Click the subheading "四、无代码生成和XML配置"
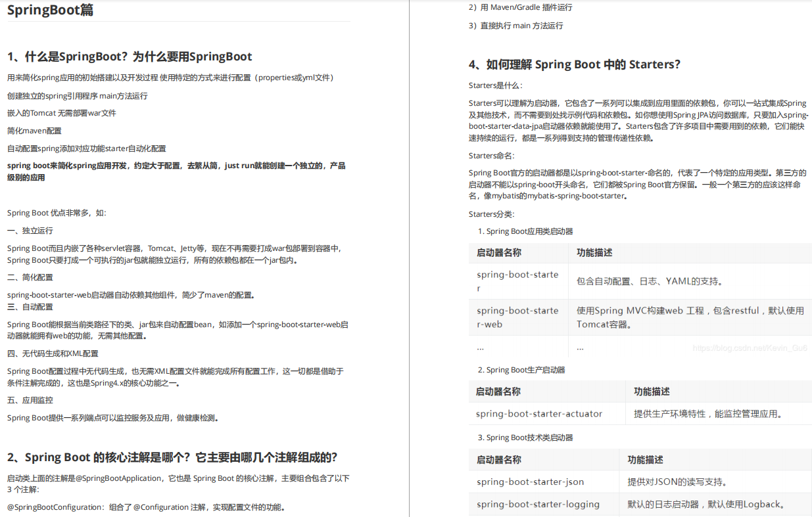Image resolution: width=812 pixels, height=517 pixels. coord(53,353)
